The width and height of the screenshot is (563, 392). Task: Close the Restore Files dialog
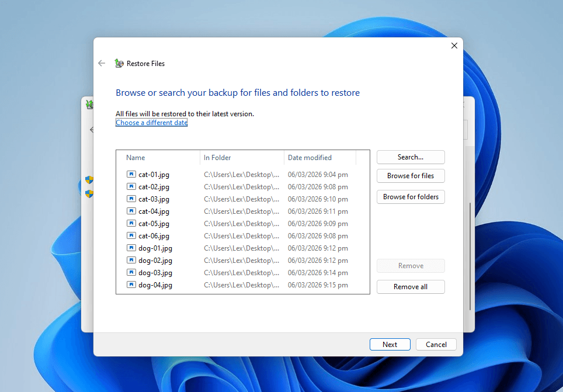[454, 46]
